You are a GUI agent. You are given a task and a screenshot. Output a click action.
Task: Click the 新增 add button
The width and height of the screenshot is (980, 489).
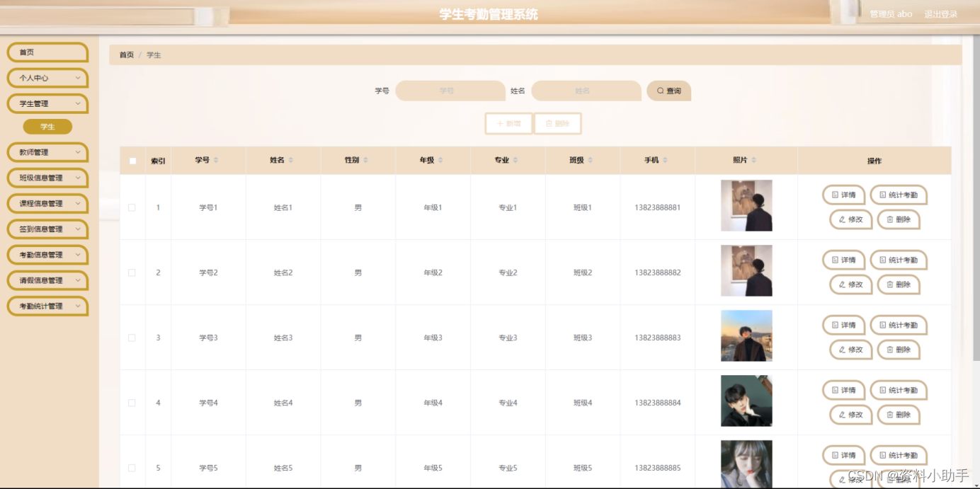508,123
